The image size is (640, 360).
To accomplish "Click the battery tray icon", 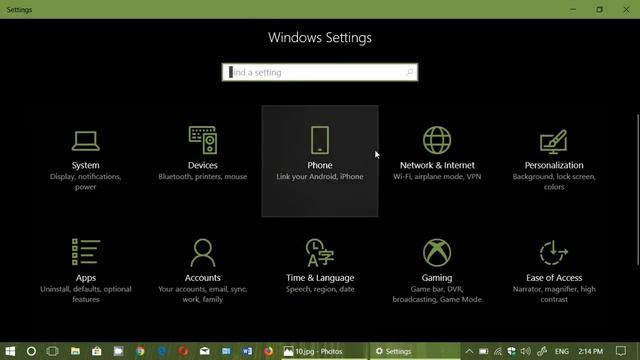I will [x=484, y=351].
